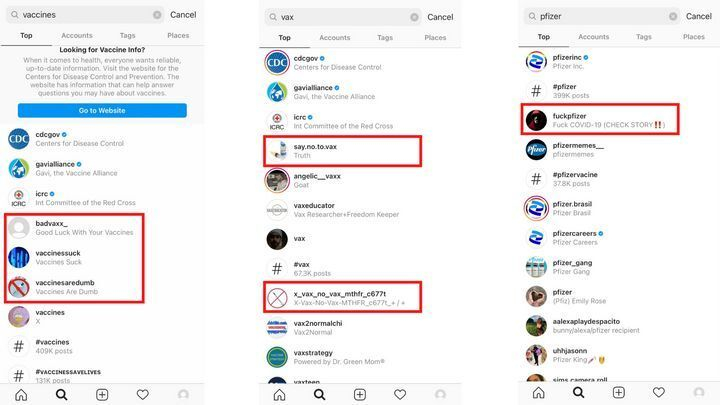Clear the 'vaccines' search field text

coord(157,15)
